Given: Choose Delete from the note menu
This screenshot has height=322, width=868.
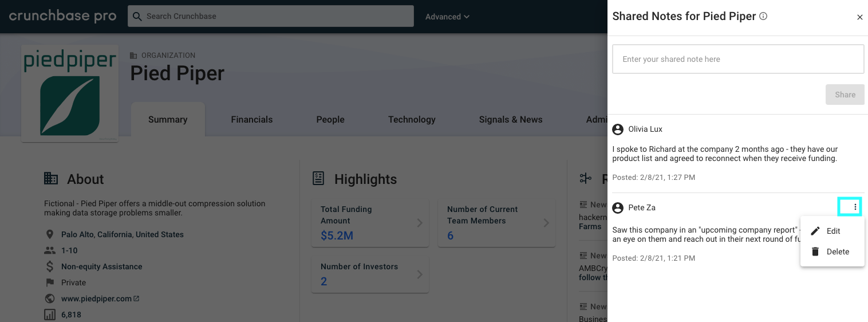Looking at the screenshot, I should click(832, 252).
